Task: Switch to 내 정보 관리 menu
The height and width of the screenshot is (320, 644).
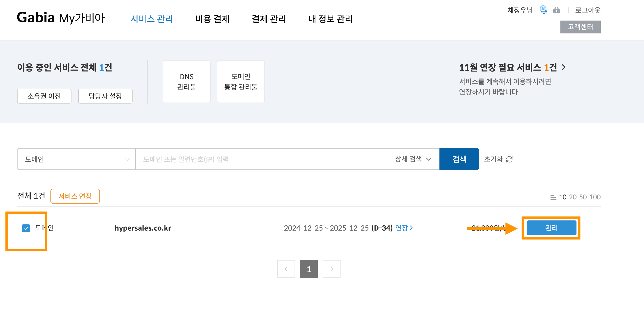Action: tap(330, 19)
